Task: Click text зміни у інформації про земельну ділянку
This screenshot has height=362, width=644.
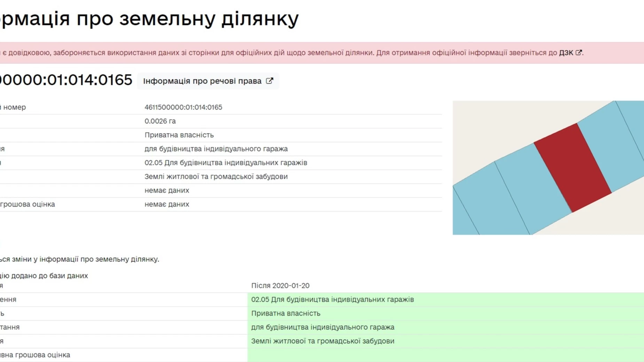Action: 85,259
